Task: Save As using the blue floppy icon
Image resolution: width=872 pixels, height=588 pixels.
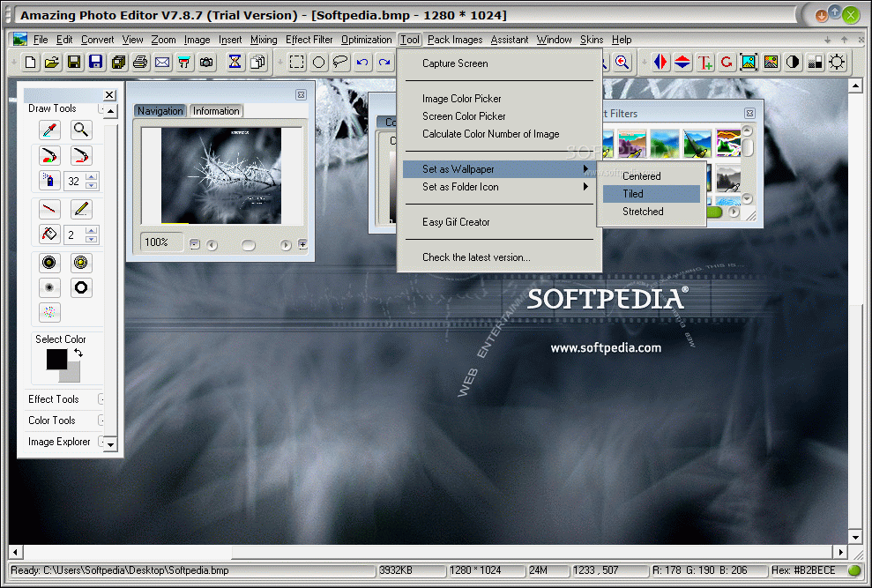Action: (95, 63)
